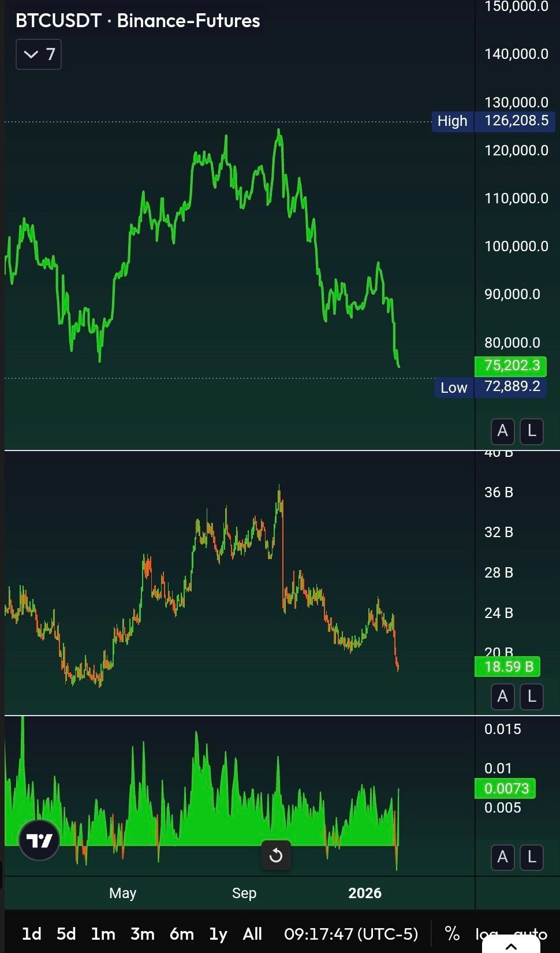This screenshot has height=953, width=560.
Task: Click the current price label 75,202.3
Action: 510,366
